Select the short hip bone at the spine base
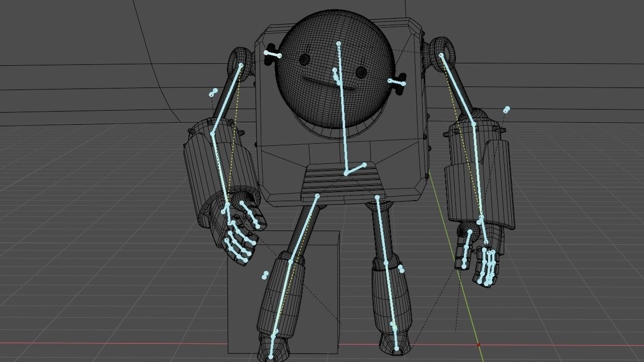This screenshot has height=362, width=644. [x=355, y=169]
